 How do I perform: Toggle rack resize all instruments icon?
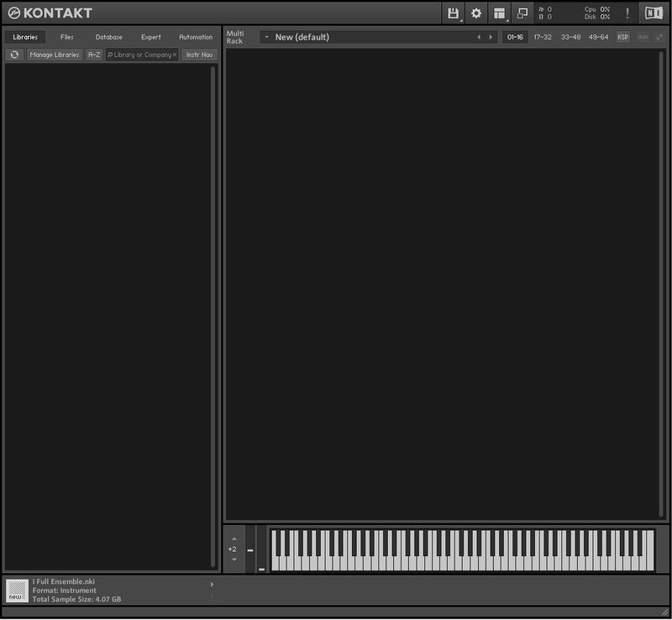click(659, 37)
